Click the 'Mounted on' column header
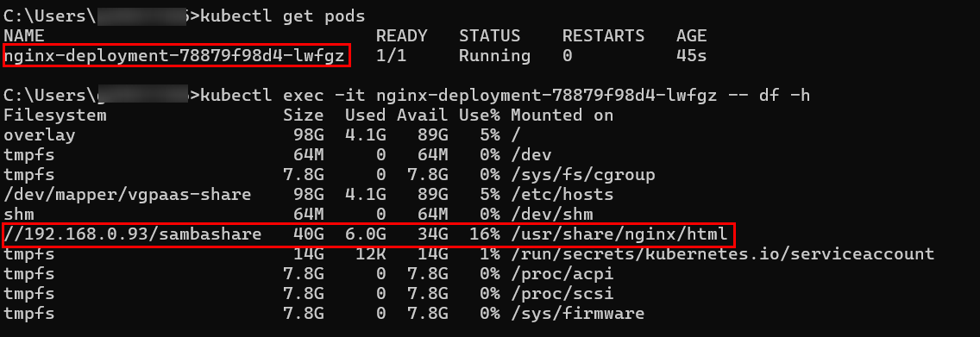The height and width of the screenshot is (337, 980). click(x=562, y=115)
